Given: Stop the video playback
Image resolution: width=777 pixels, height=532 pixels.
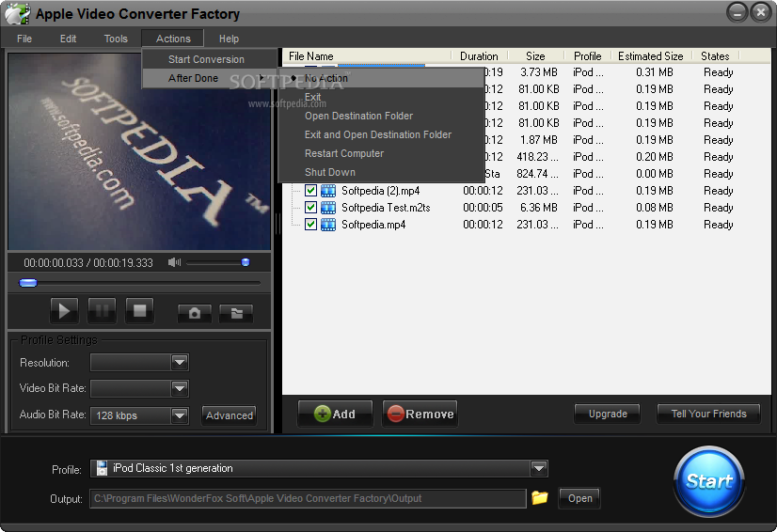Looking at the screenshot, I should pos(140,310).
